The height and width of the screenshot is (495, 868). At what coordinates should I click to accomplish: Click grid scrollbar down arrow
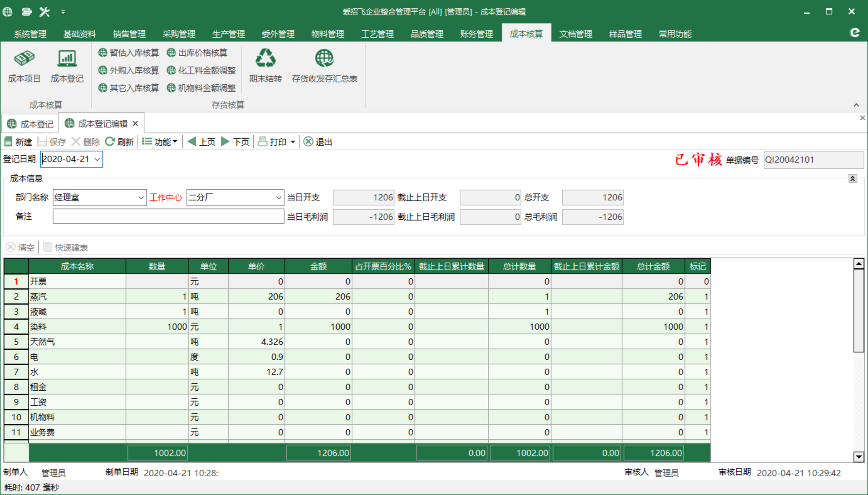coord(859,457)
